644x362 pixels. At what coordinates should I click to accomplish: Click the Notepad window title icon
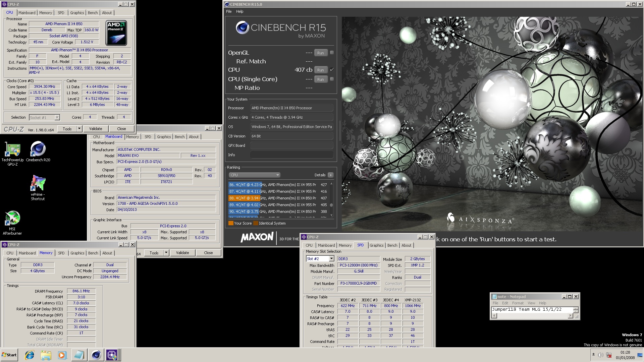494,297
